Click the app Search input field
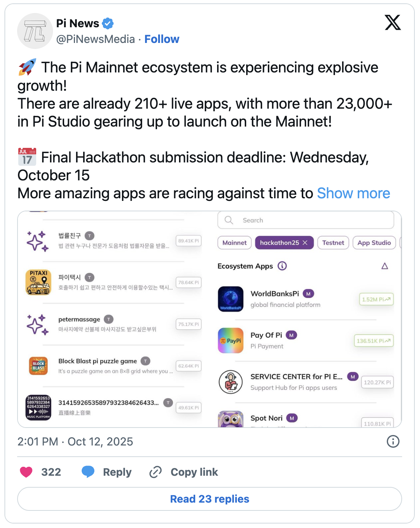Viewport: 420px width, 528px height. (x=306, y=220)
